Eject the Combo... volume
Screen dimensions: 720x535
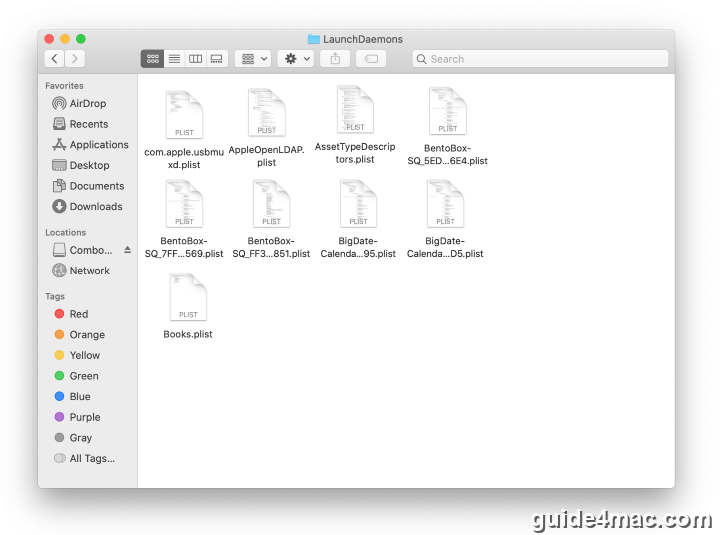tap(128, 250)
